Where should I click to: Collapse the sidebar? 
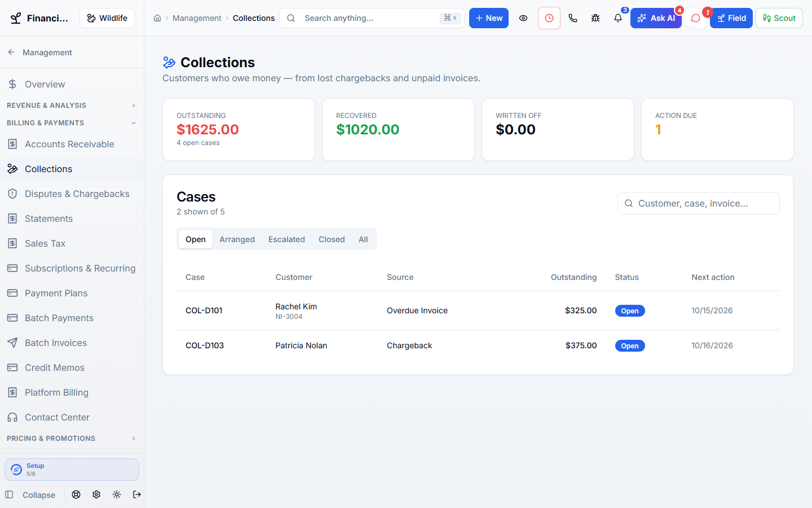click(30, 495)
